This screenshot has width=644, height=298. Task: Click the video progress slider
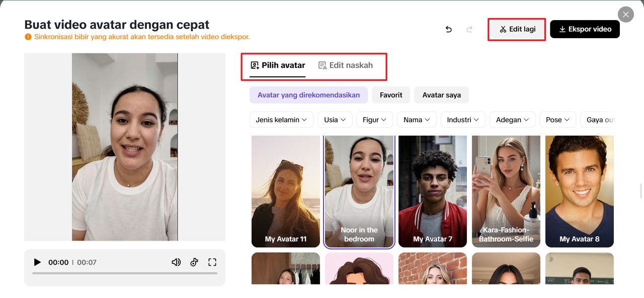click(125, 273)
